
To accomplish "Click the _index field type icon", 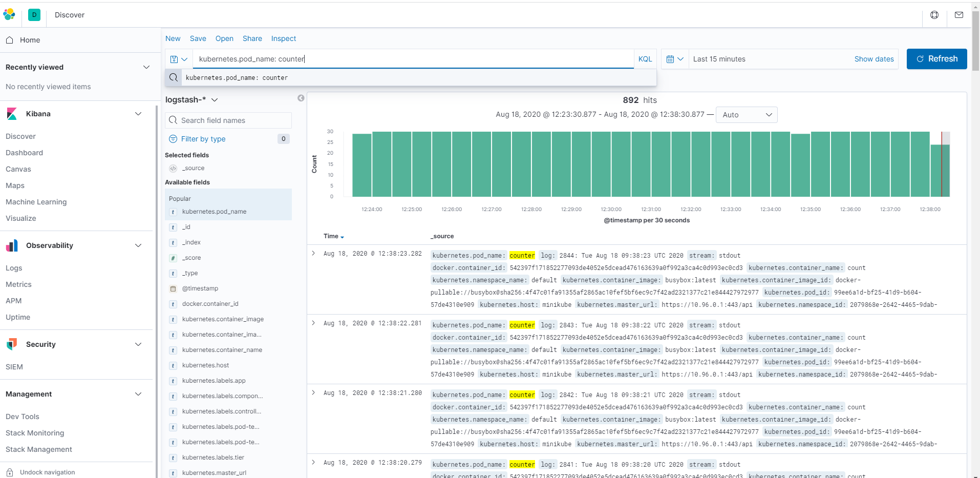I will [173, 242].
